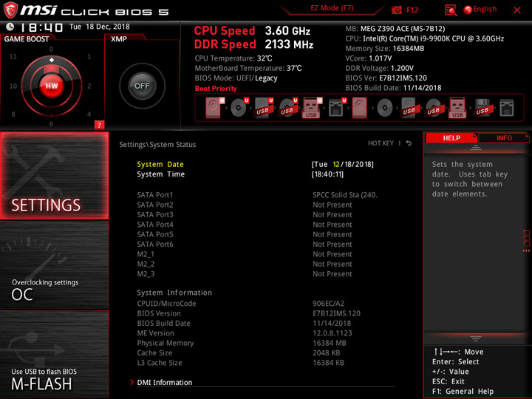Select the UEFI USB CD/DVD boot icon
The height and width of the screenshot is (399, 532).
288,108
